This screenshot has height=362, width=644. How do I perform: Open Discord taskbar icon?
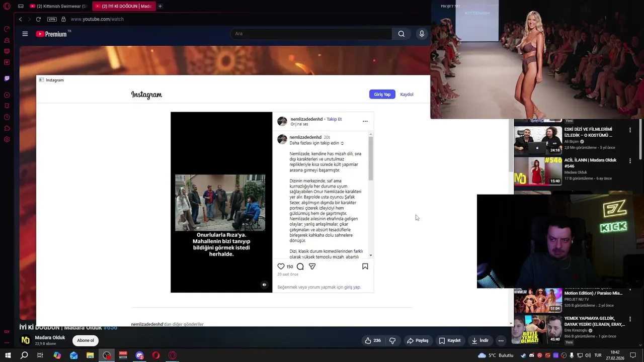click(x=140, y=355)
